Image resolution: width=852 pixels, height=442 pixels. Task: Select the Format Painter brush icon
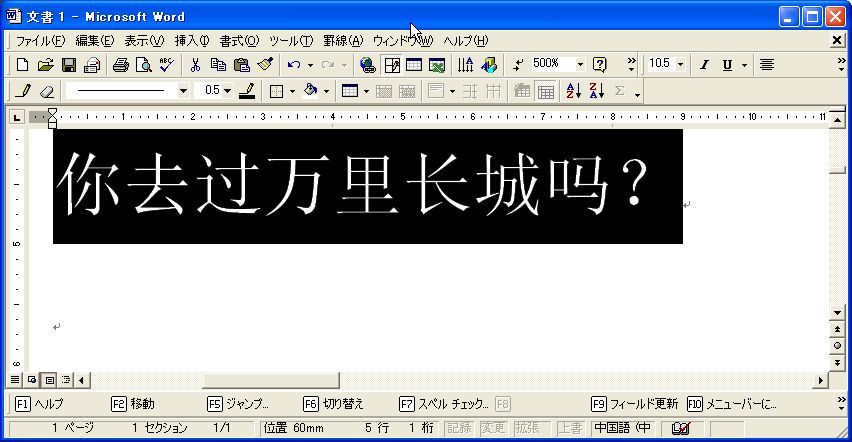[x=264, y=65]
